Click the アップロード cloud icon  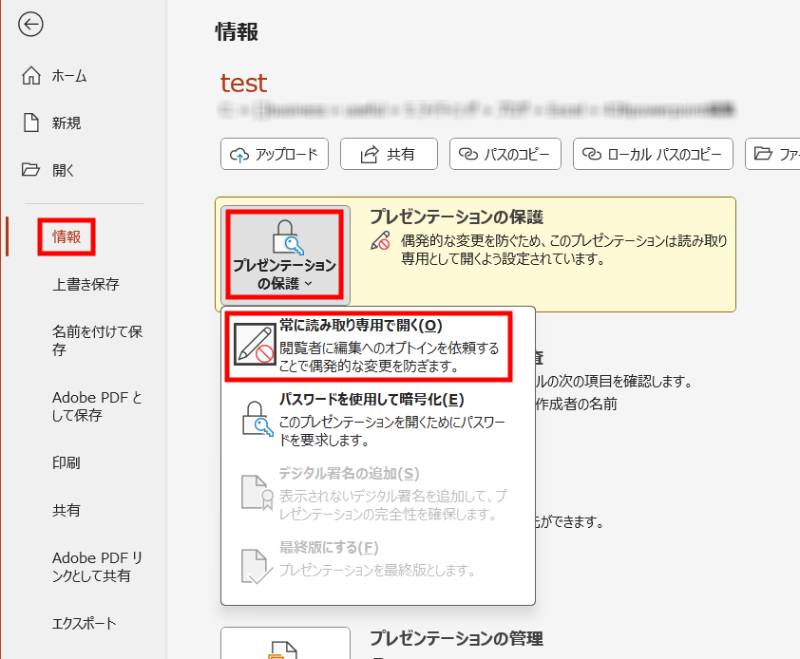pos(240,153)
